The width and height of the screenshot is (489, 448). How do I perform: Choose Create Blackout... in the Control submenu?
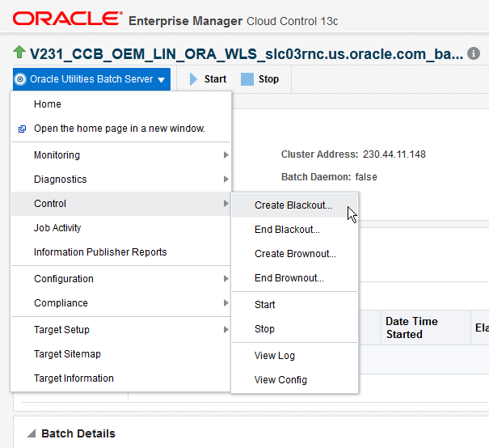click(x=295, y=205)
